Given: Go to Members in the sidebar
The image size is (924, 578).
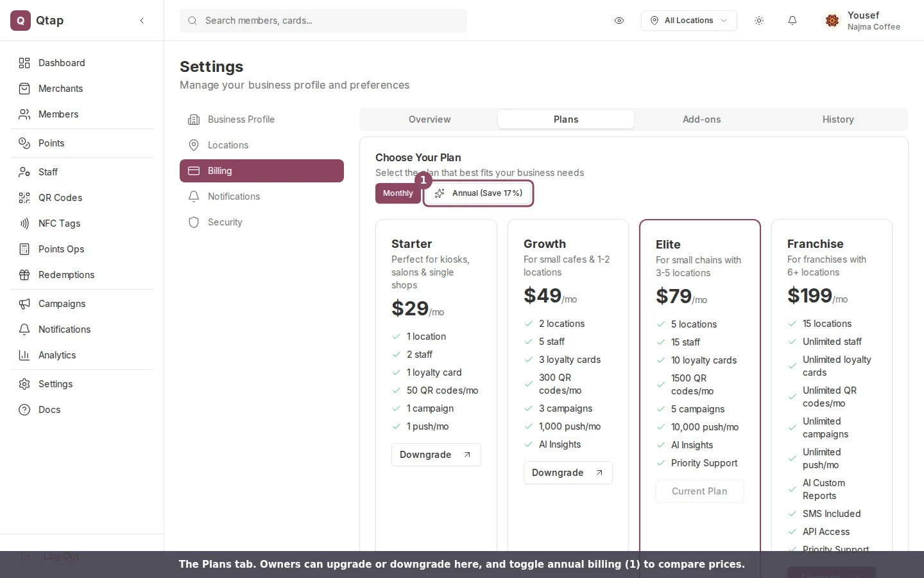Looking at the screenshot, I should click(x=81, y=114).
